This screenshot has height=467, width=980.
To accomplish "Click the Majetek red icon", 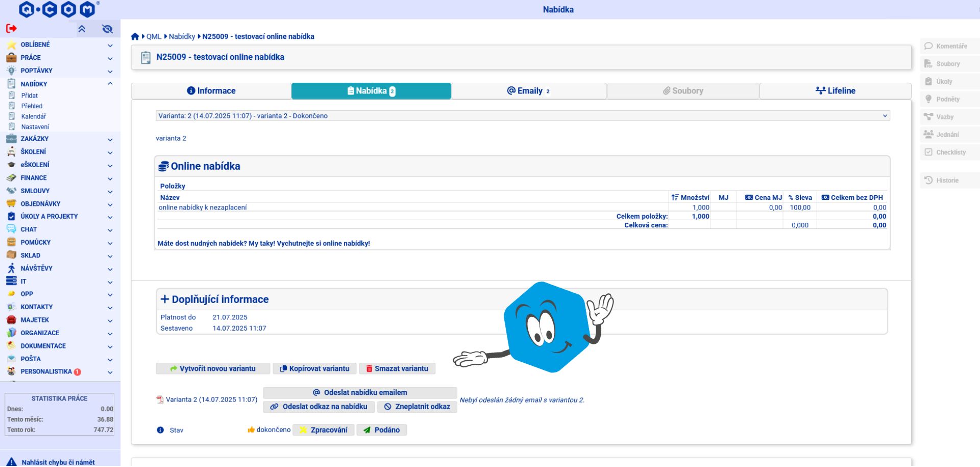I will [x=11, y=320].
